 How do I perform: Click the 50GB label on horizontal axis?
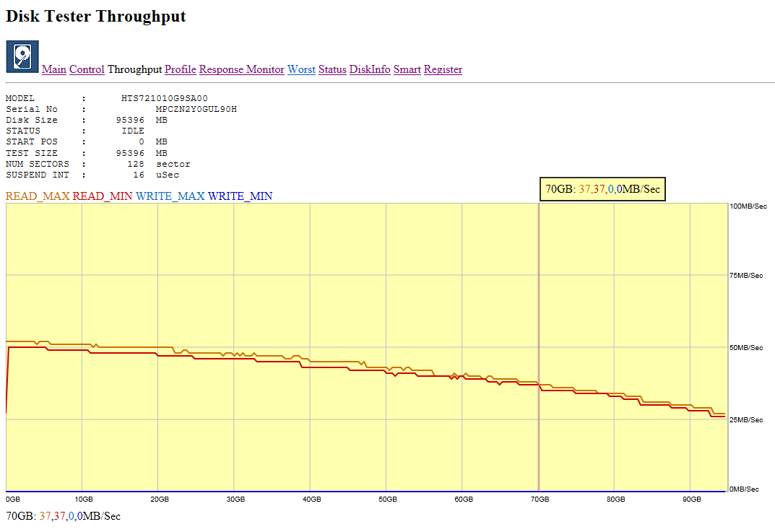(388, 500)
